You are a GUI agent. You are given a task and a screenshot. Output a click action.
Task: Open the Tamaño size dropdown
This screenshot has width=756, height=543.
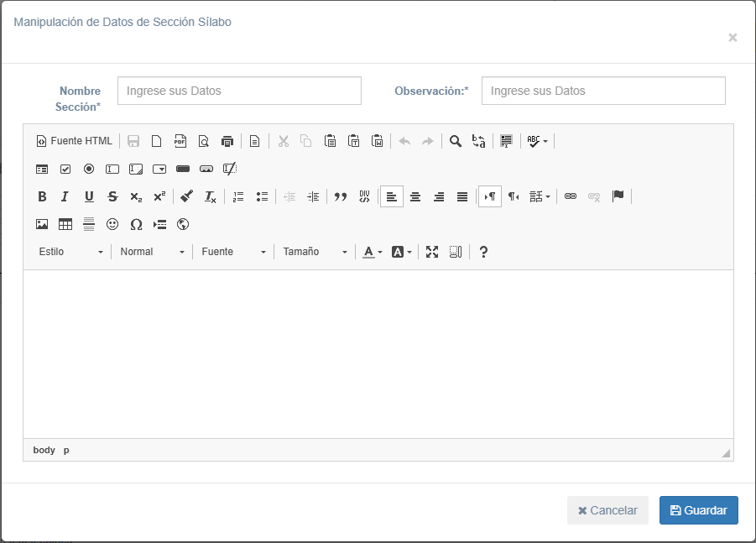(315, 252)
